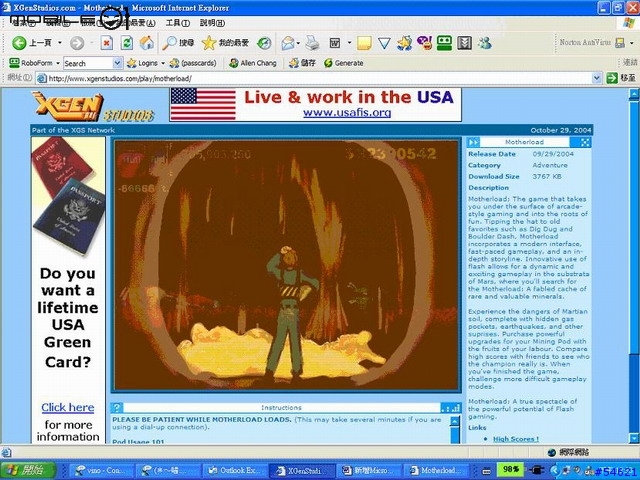This screenshot has width=640, height=480.
Task: Go to the Home page icon
Action: click(147, 43)
